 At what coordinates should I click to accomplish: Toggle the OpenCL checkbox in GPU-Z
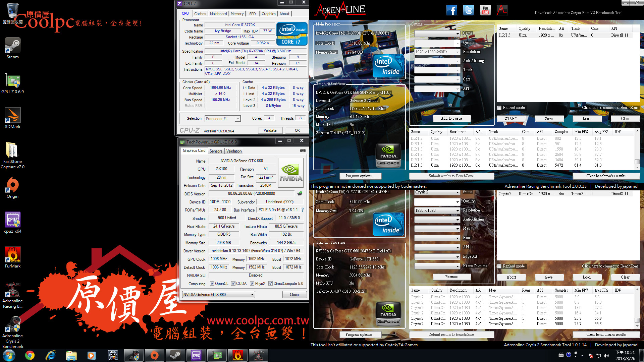(212, 284)
